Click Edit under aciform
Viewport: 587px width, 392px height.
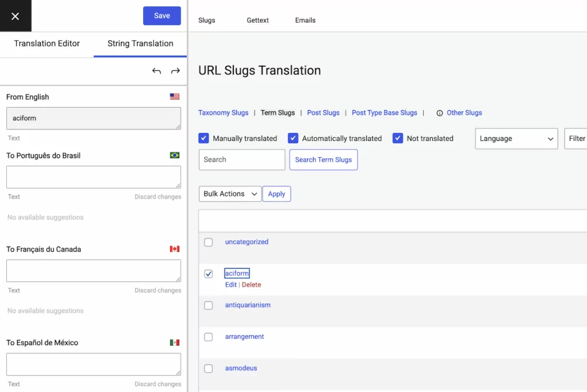pos(230,285)
